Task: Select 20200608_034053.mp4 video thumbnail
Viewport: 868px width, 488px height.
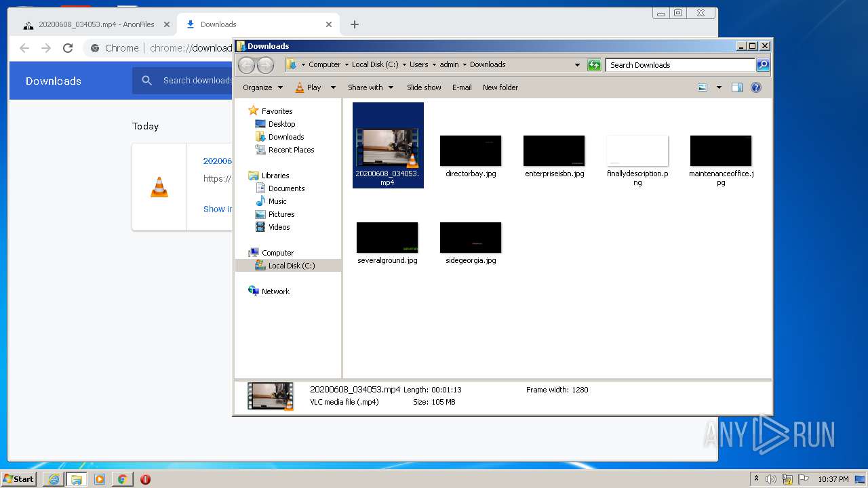Action: click(387, 147)
